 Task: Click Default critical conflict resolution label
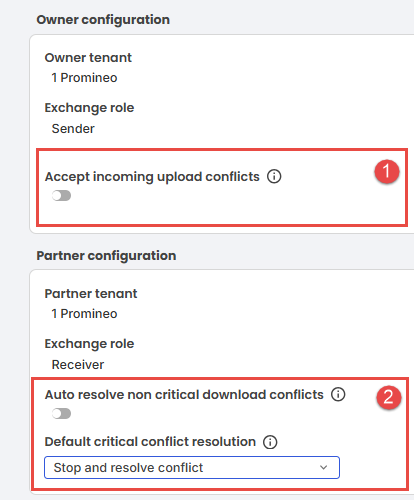(x=150, y=442)
